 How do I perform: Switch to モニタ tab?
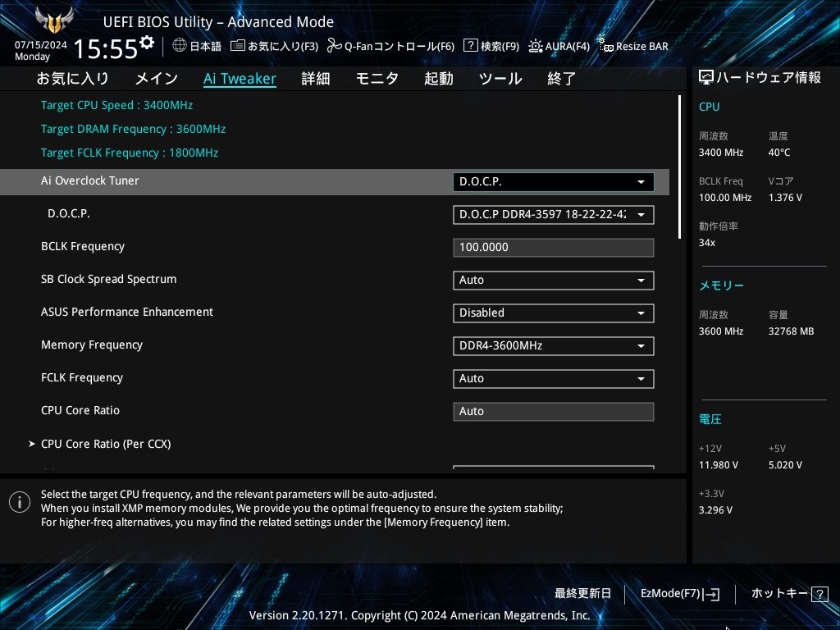click(x=377, y=79)
